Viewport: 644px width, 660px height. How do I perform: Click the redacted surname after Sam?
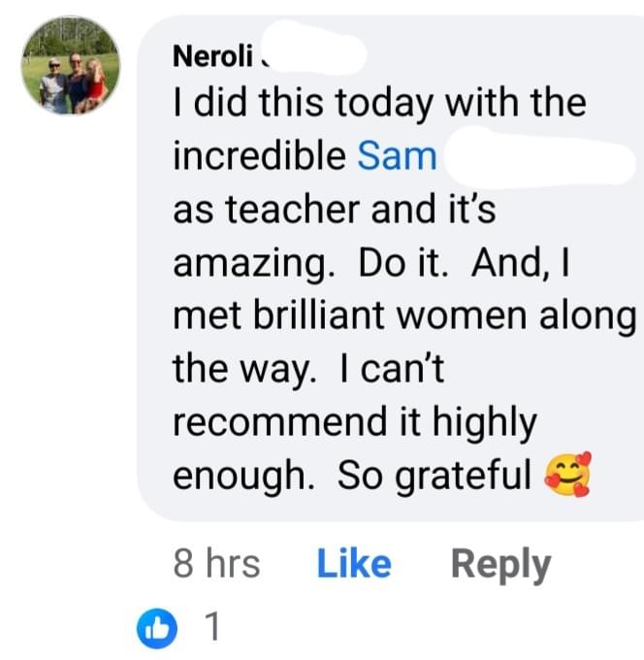538,157
